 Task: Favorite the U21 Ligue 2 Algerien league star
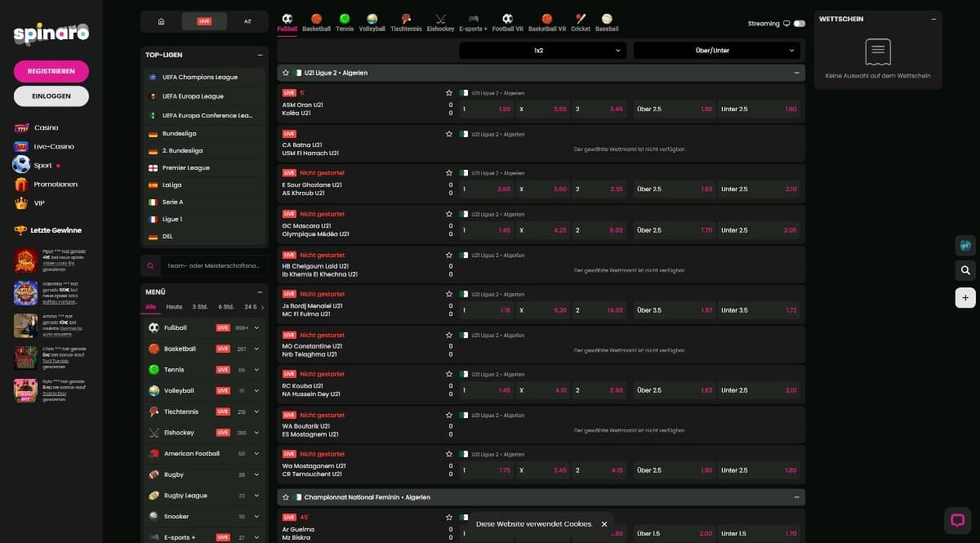pos(286,73)
